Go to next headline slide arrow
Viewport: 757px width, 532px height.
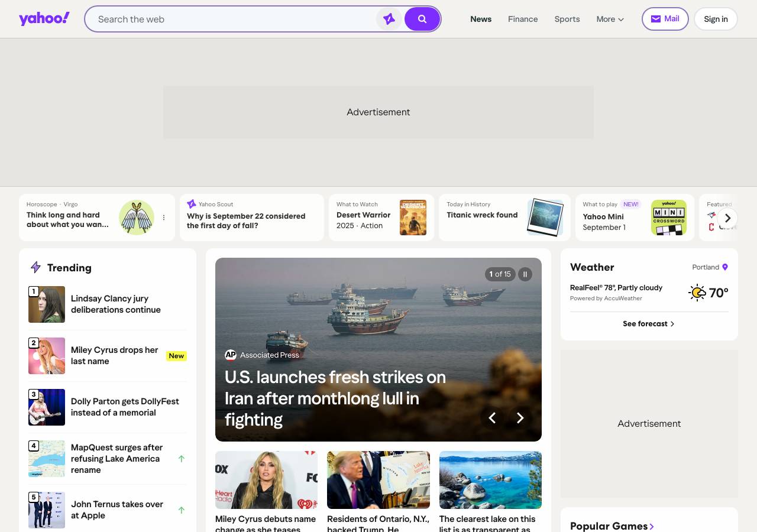tap(520, 418)
